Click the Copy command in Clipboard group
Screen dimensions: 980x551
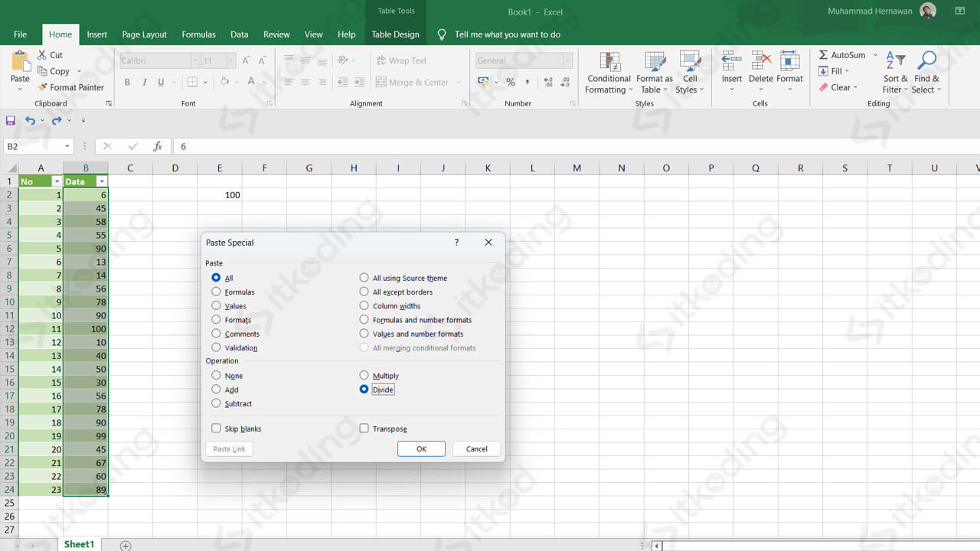54,71
